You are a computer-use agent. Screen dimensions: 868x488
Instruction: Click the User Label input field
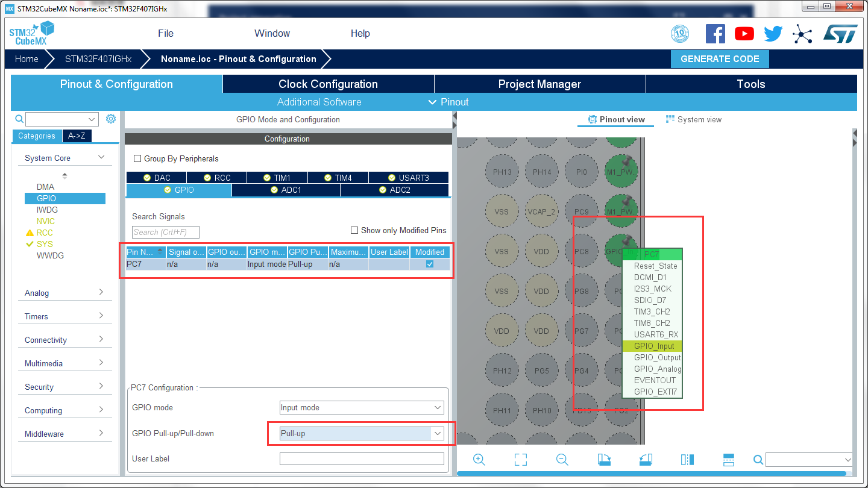[362, 458]
